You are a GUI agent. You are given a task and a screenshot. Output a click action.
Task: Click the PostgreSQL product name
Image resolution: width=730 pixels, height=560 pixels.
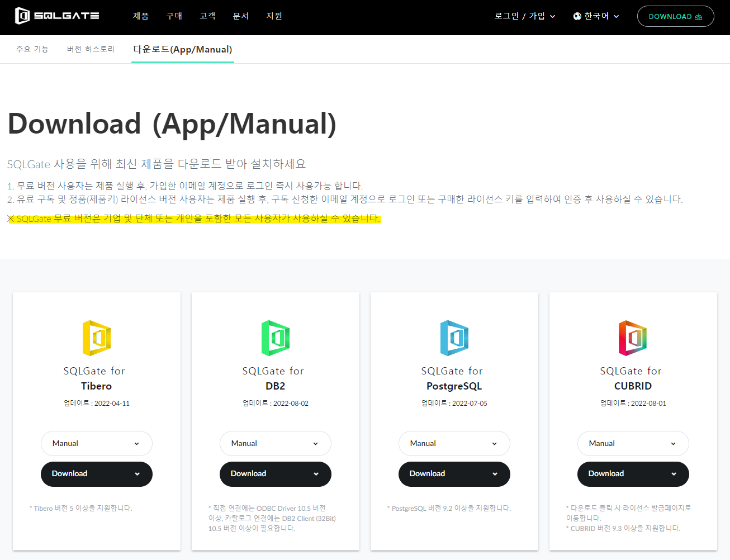click(454, 386)
